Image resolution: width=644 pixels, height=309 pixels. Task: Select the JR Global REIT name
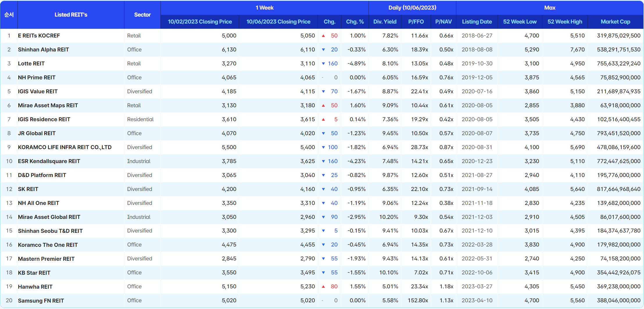37,133
